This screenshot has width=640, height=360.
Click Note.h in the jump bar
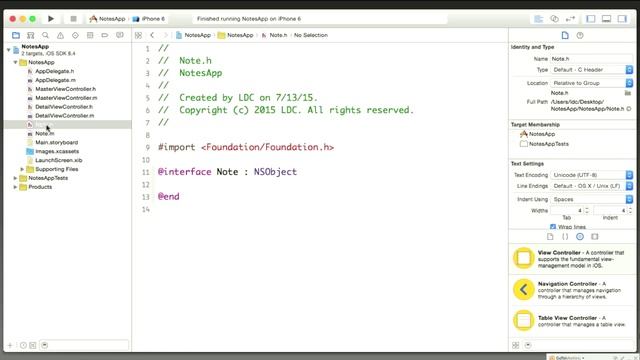pos(274,36)
